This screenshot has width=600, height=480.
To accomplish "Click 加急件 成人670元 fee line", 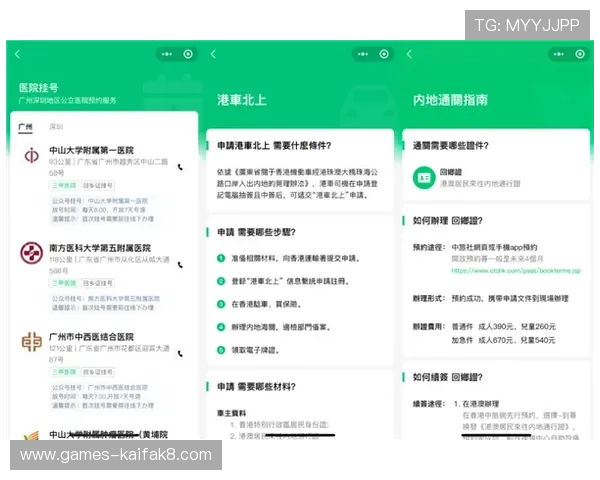I will pos(504,340).
